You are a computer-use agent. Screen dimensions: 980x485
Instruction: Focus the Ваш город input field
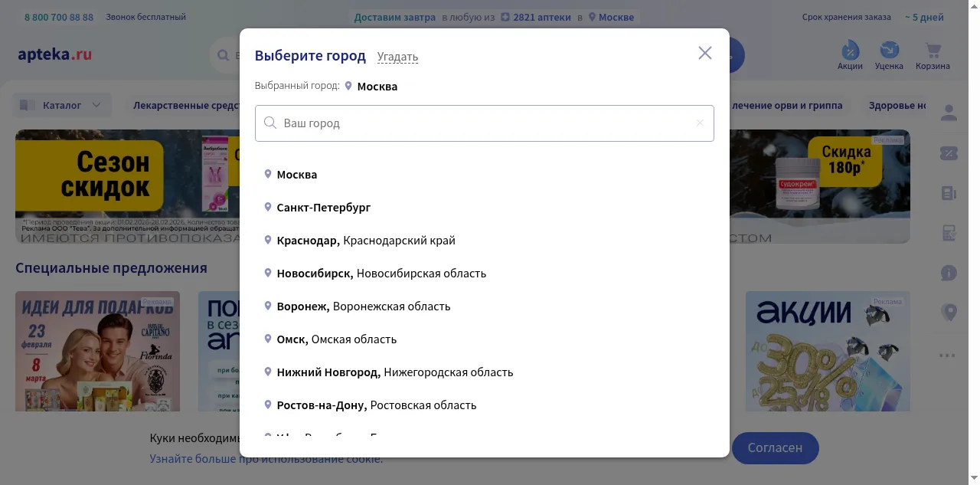(485, 123)
